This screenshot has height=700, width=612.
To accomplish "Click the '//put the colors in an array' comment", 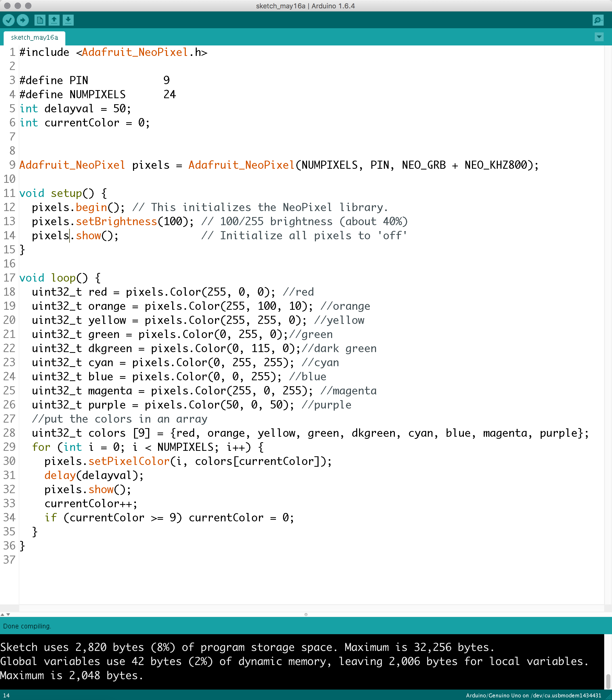I will 119,419.
